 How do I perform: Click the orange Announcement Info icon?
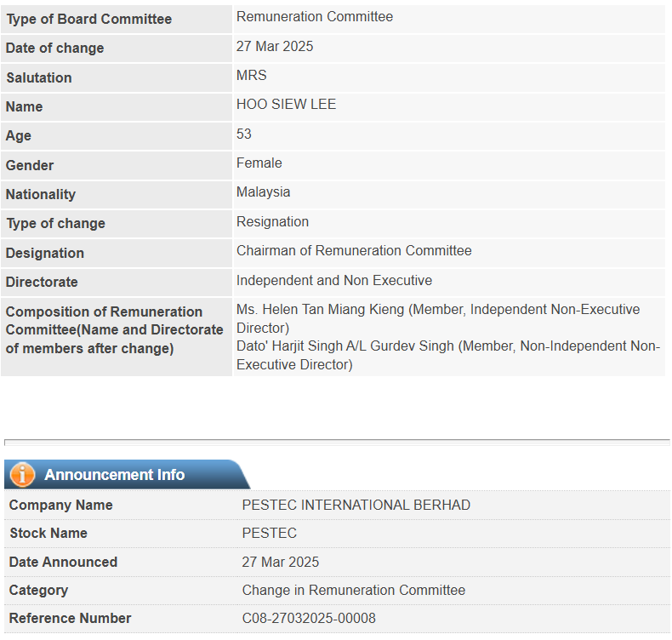(x=22, y=475)
